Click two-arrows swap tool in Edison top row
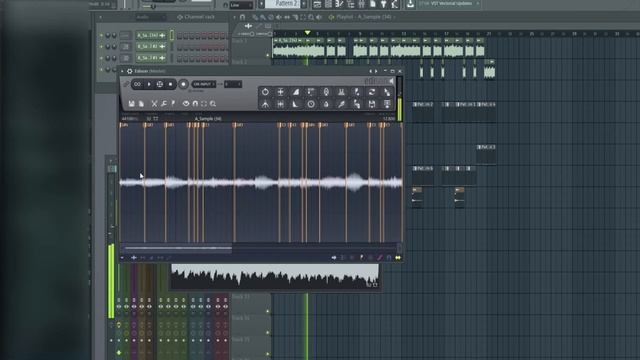The height and width of the screenshot is (360, 640). coord(372,92)
